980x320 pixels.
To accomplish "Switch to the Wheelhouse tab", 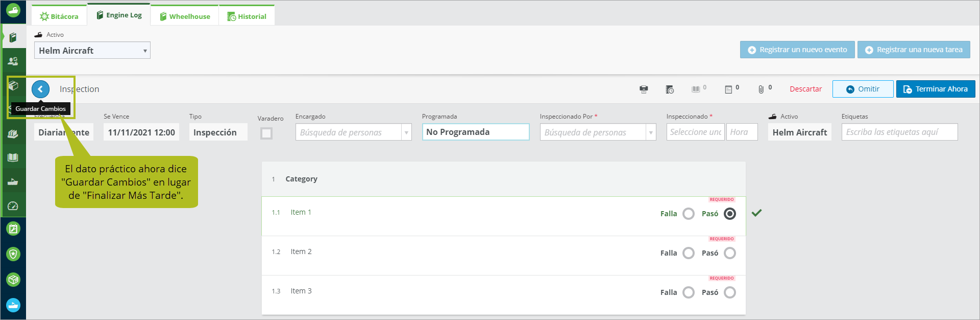I will pos(185,16).
